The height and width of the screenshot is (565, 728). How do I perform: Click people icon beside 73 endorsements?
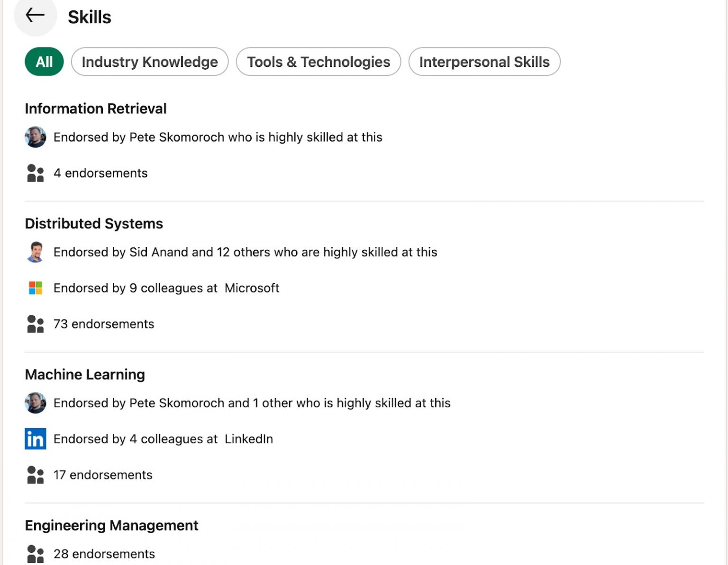click(36, 324)
